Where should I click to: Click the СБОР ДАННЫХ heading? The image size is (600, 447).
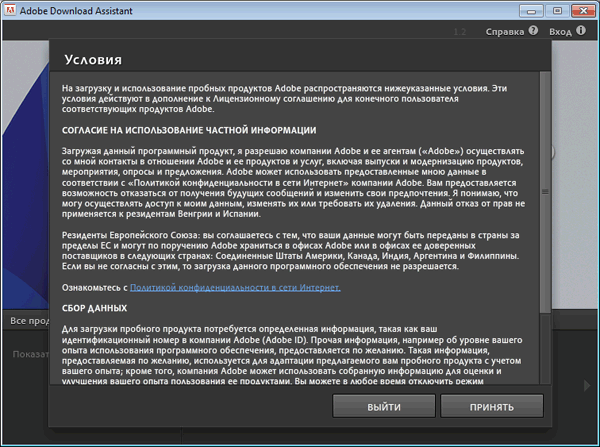pyautogui.click(x=94, y=308)
